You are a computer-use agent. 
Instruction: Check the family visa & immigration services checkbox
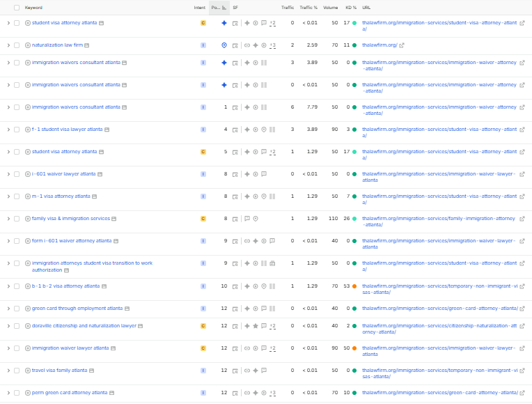(x=17, y=219)
